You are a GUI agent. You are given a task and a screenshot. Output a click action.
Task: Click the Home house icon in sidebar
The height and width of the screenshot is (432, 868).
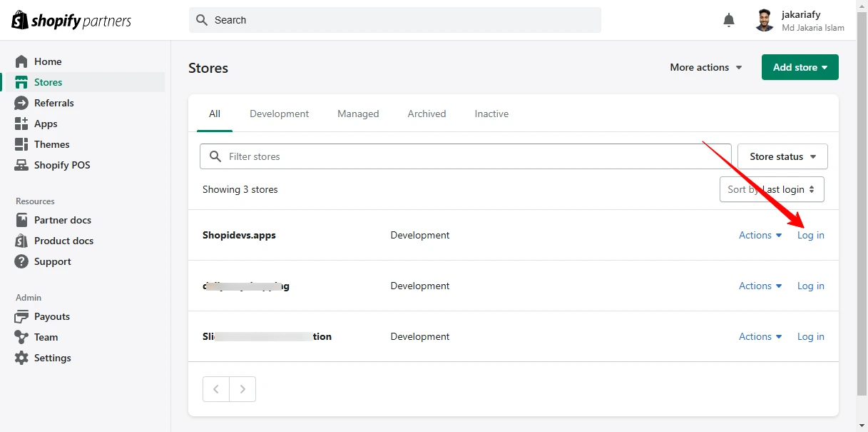click(x=21, y=61)
